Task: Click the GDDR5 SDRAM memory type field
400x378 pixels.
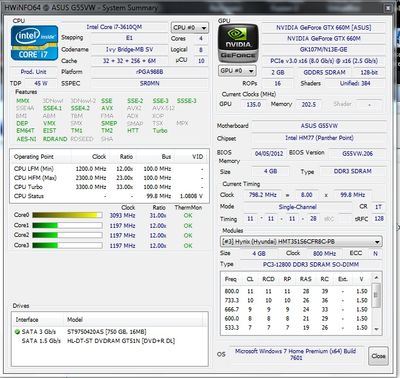Action: click(324, 72)
